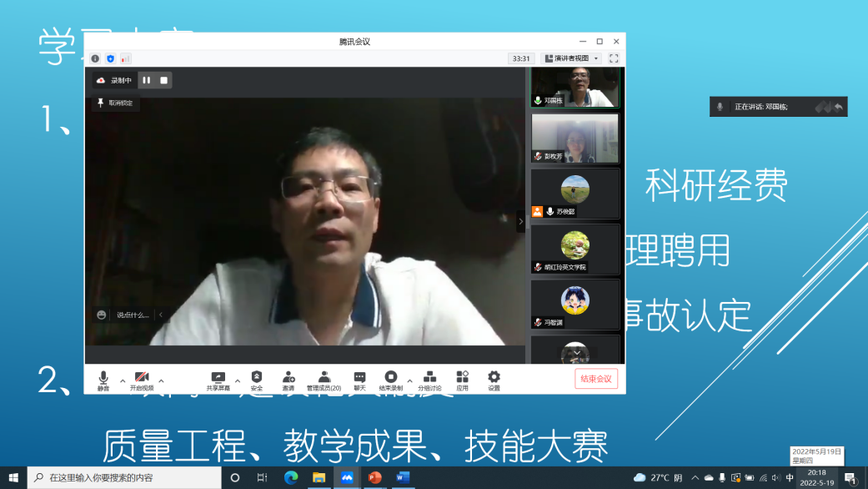Viewport: 868px width, 489px height.
Task: Click the red 结束会议 button
Action: 596,379
